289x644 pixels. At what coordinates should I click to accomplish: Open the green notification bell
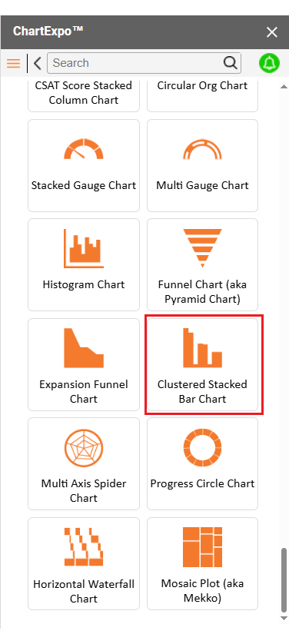[x=269, y=63]
